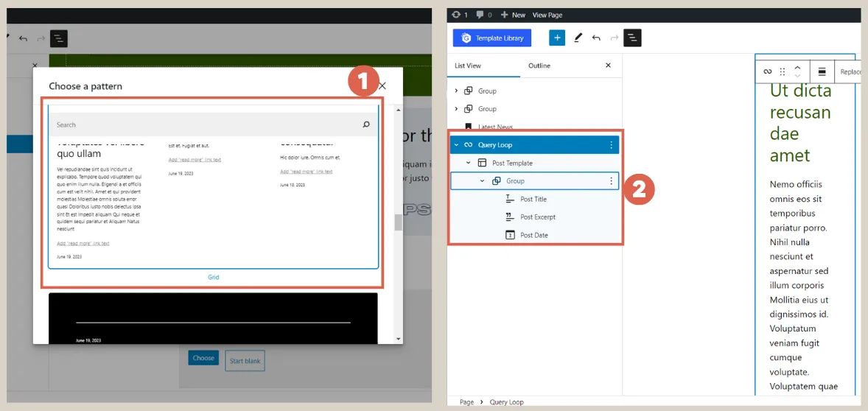This screenshot has height=411, width=868.
Task: Toggle document overview list icon in right editor
Action: coord(632,38)
